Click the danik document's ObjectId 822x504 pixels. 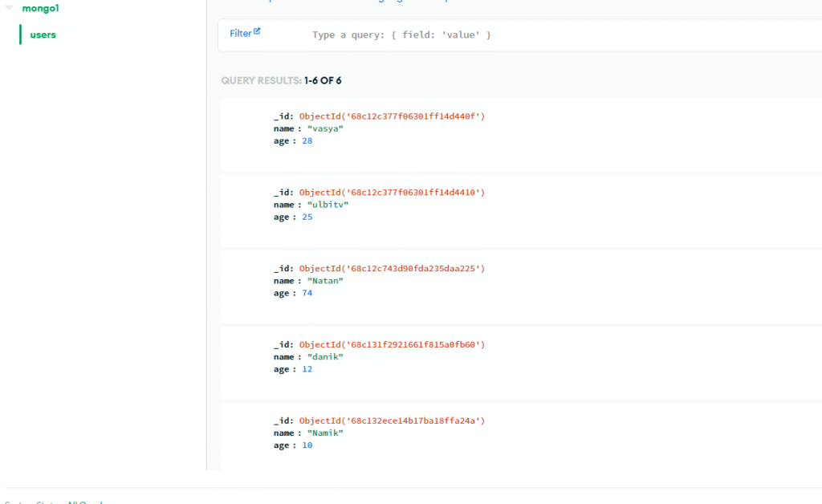pyautogui.click(x=392, y=345)
